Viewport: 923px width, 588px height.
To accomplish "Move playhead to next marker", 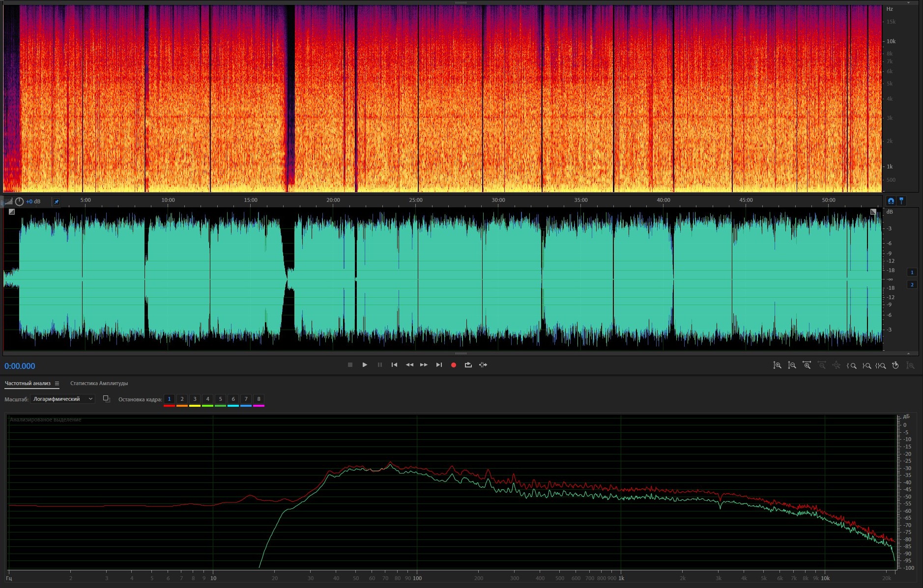I will click(x=439, y=365).
